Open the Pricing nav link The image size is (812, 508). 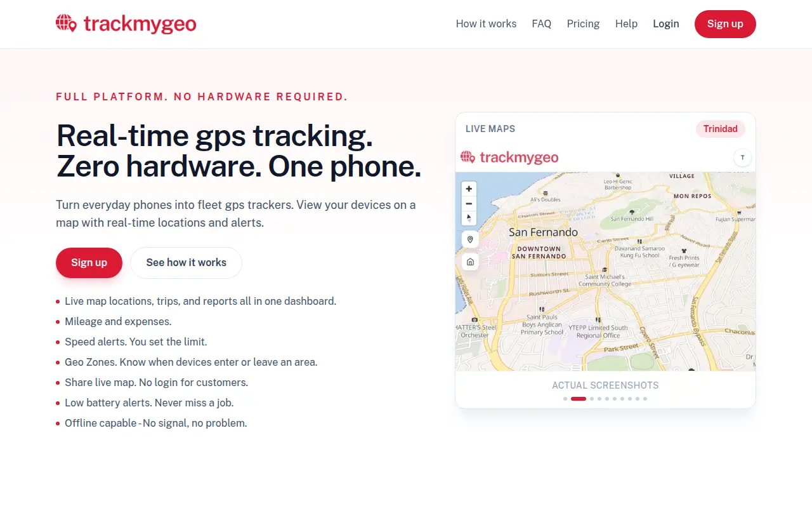[x=583, y=23]
